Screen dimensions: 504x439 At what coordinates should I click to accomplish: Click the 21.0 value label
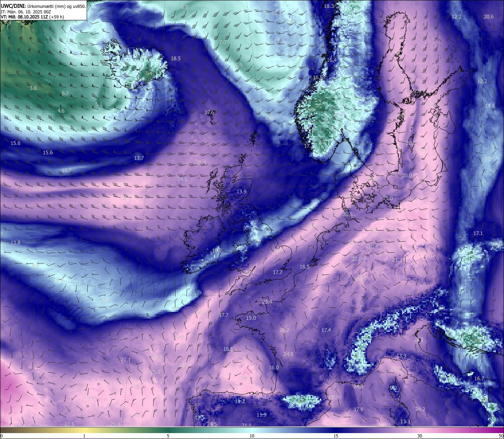388,198
